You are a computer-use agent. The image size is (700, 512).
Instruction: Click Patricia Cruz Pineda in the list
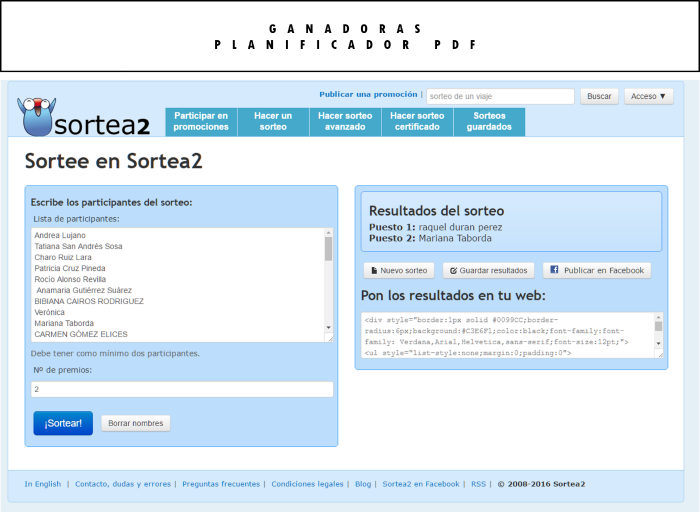(x=70, y=268)
